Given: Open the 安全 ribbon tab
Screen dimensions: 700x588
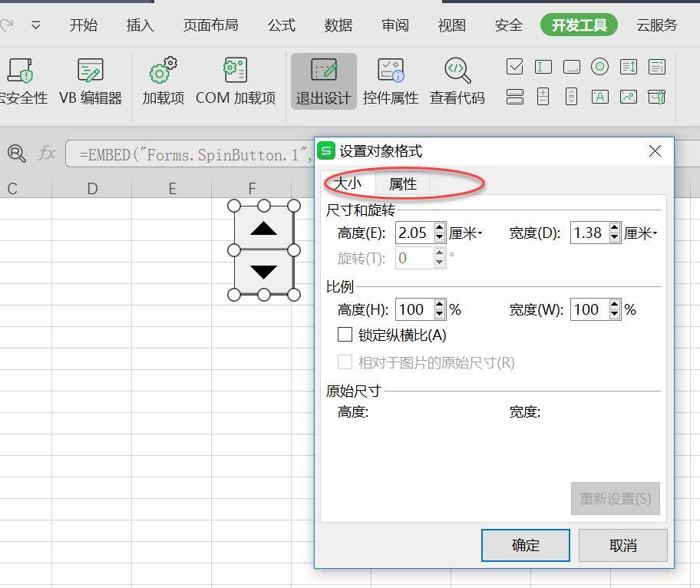Looking at the screenshot, I should tap(508, 25).
